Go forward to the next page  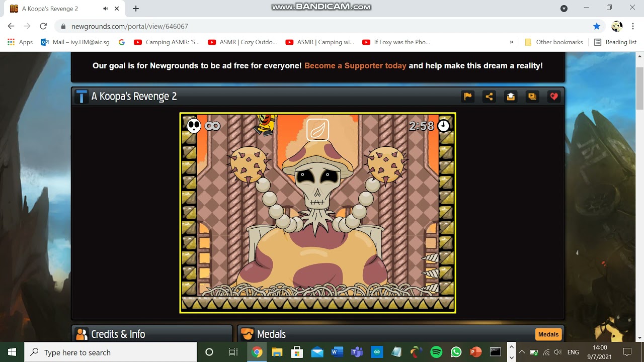pyautogui.click(x=27, y=26)
